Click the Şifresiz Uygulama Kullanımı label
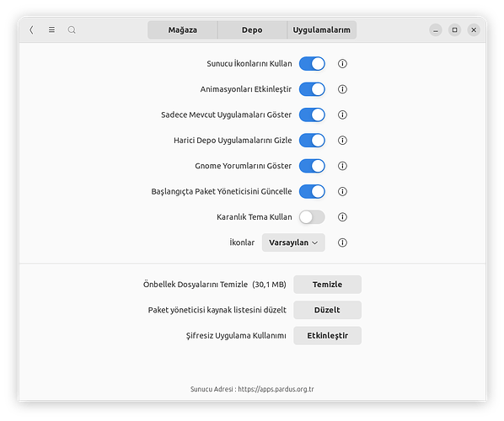The height and width of the screenshot is (421, 504). (x=236, y=336)
